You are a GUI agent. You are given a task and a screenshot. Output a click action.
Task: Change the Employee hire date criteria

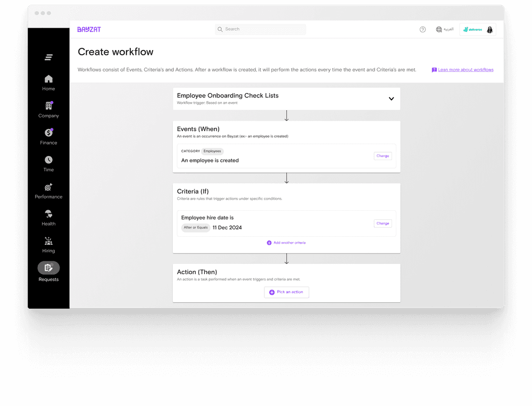coord(383,223)
